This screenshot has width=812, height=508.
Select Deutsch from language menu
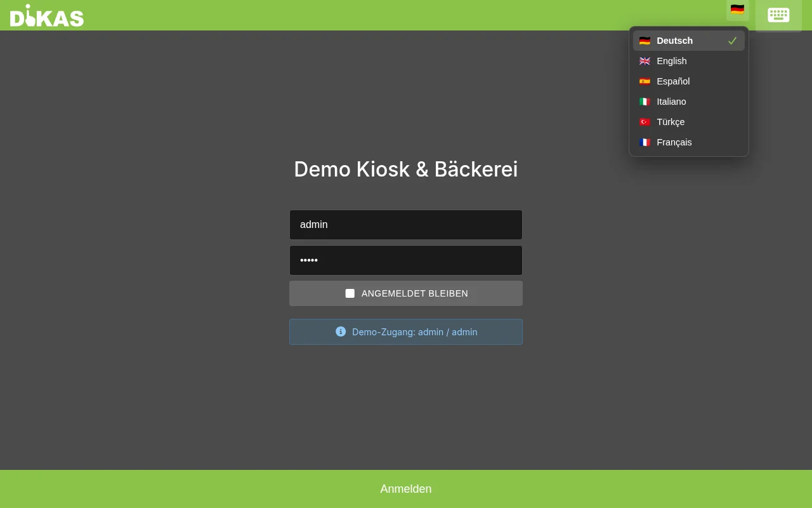coord(688,41)
